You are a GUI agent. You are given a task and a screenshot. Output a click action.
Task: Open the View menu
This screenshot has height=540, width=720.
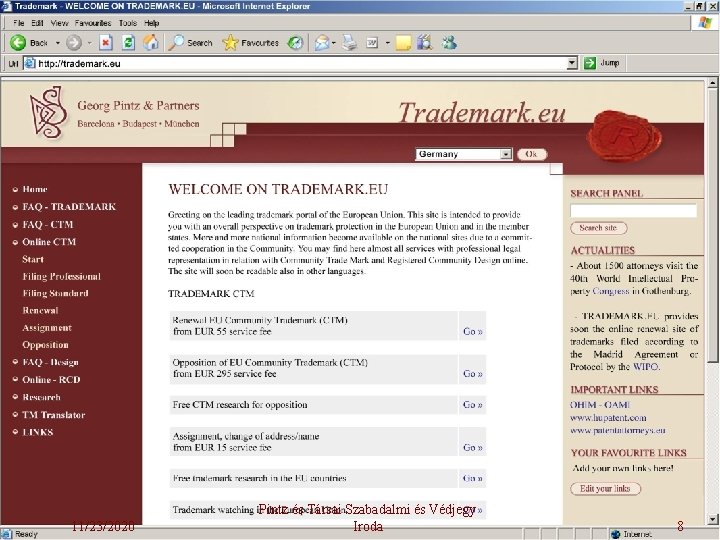pos(59,23)
